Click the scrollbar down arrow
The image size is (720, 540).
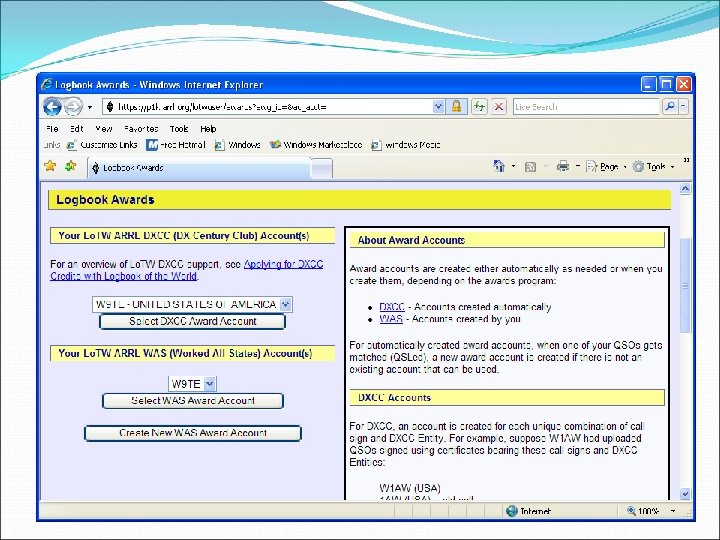685,494
